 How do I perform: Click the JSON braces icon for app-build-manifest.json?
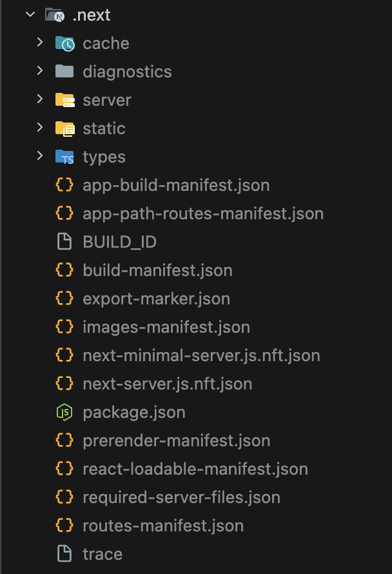[64, 185]
